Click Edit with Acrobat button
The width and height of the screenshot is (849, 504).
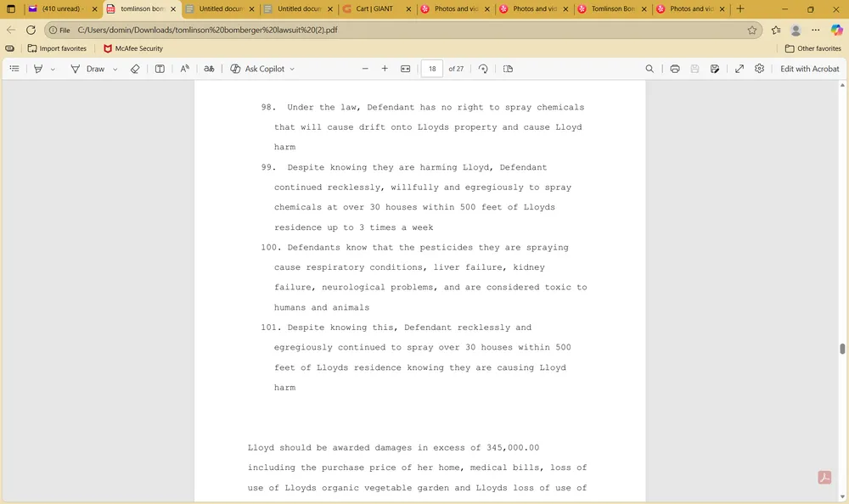[x=809, y=69]
